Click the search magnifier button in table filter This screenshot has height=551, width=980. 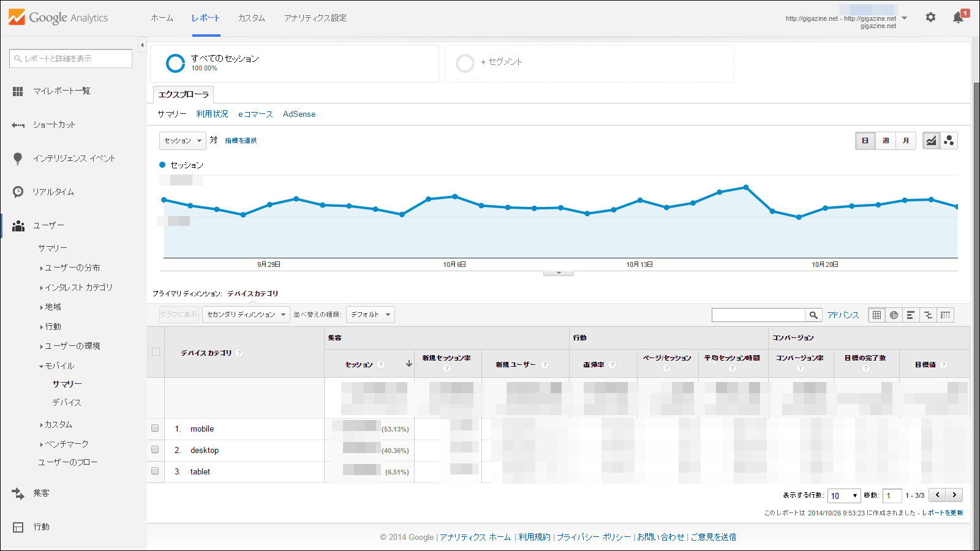pyautogui.click(x=813, y=315)
